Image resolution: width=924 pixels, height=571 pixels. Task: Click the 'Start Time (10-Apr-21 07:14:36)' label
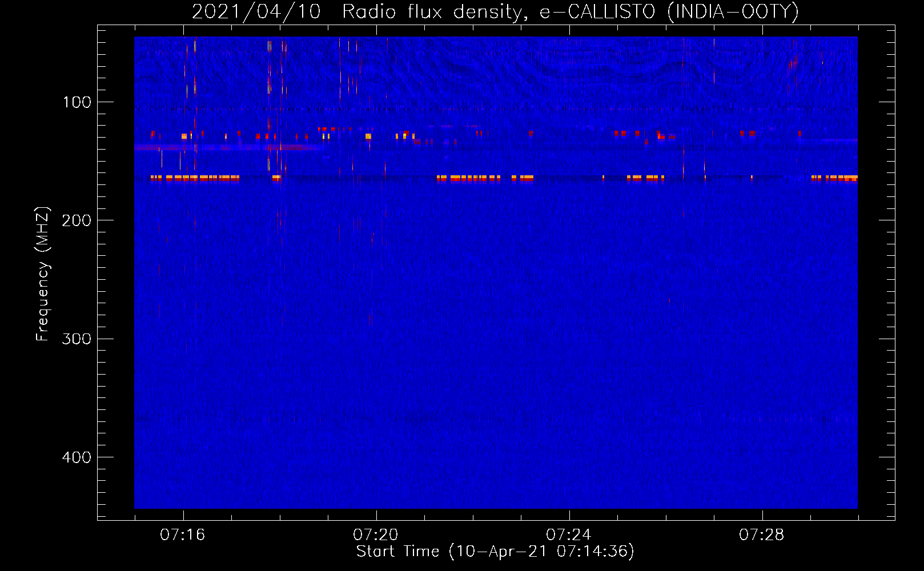pos(495,551)
